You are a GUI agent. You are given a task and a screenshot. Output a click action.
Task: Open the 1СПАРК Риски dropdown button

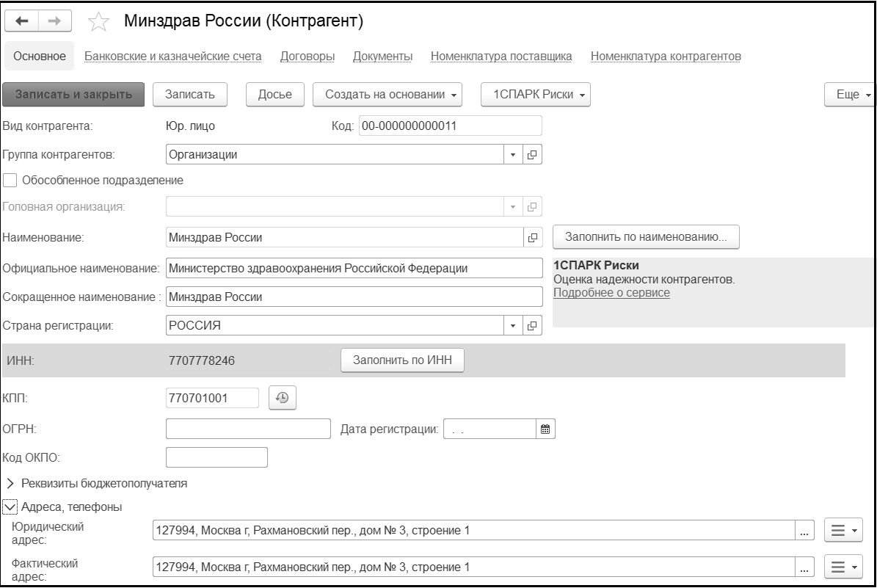tap(536, 94)
